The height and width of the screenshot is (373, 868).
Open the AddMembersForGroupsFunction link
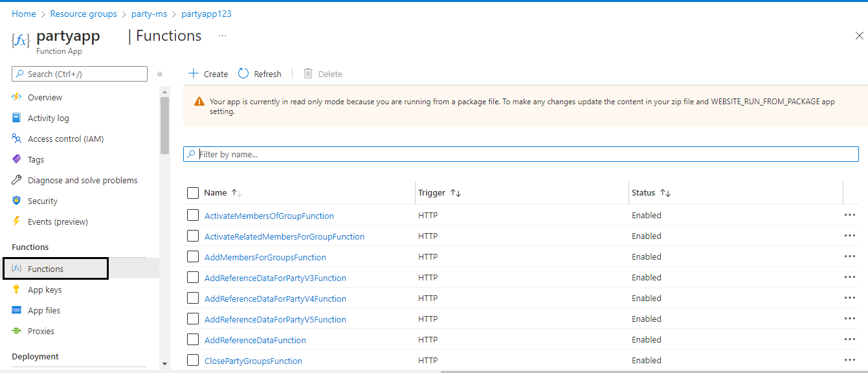click(265, 257)
